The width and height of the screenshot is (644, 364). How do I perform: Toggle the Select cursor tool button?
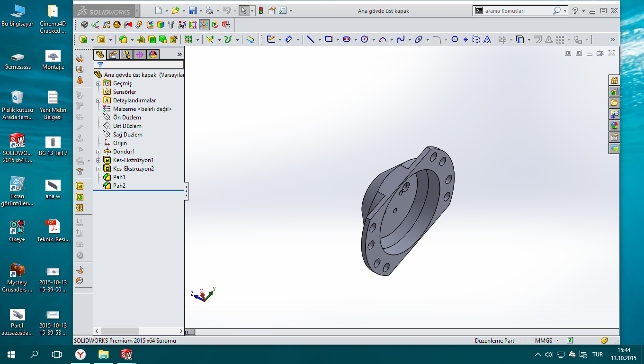pyautogui.click(x=244, y=10)
